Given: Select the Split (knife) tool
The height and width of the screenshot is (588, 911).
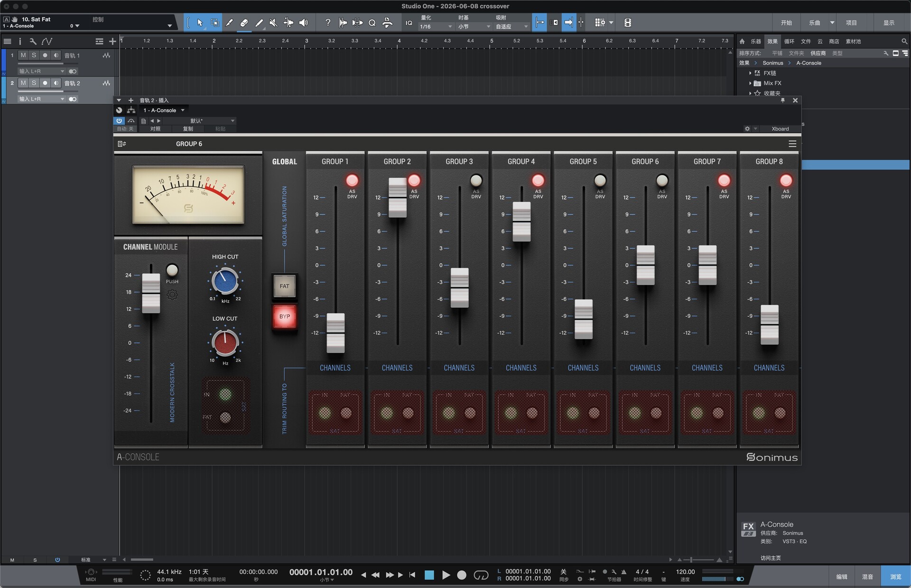Looking at the screenshot, I should tap(229, 23).
